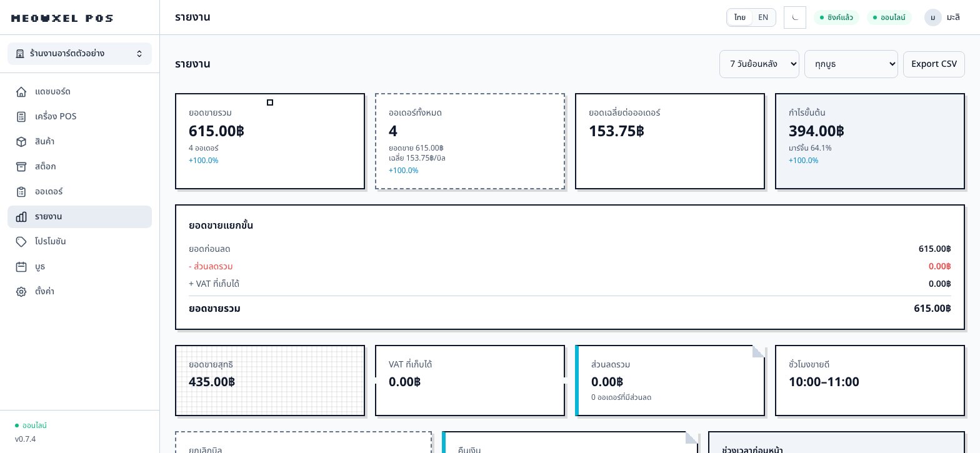Select the + VAT ที่เก็บได้ row label
Screen dimensions: 980x453
click(x=214, y=284)
